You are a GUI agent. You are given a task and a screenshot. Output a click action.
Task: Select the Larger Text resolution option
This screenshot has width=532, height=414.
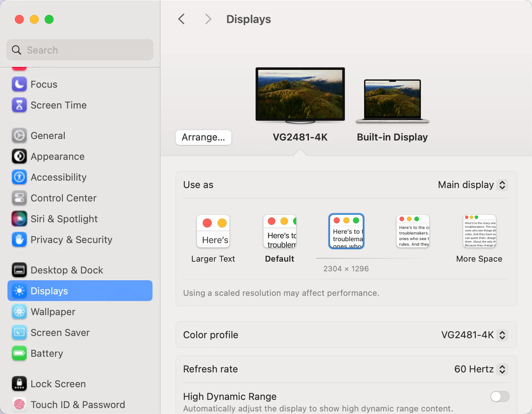tap(213, 232)
